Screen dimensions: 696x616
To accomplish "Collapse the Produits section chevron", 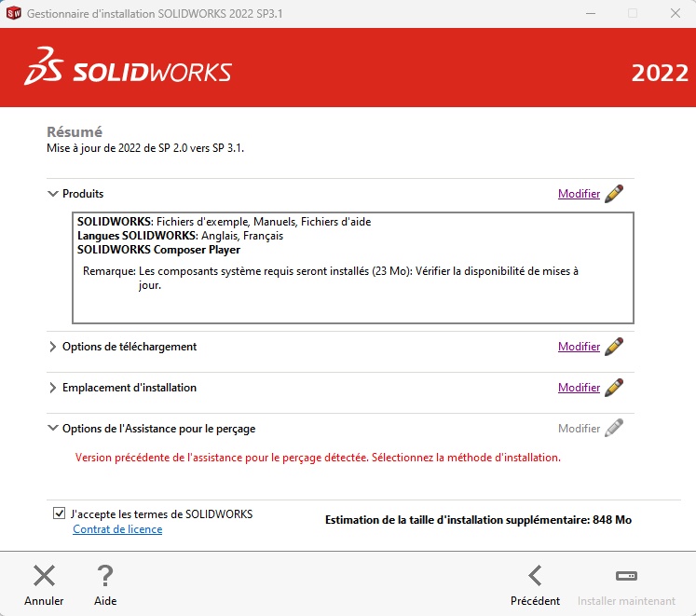I will (53, 194).
